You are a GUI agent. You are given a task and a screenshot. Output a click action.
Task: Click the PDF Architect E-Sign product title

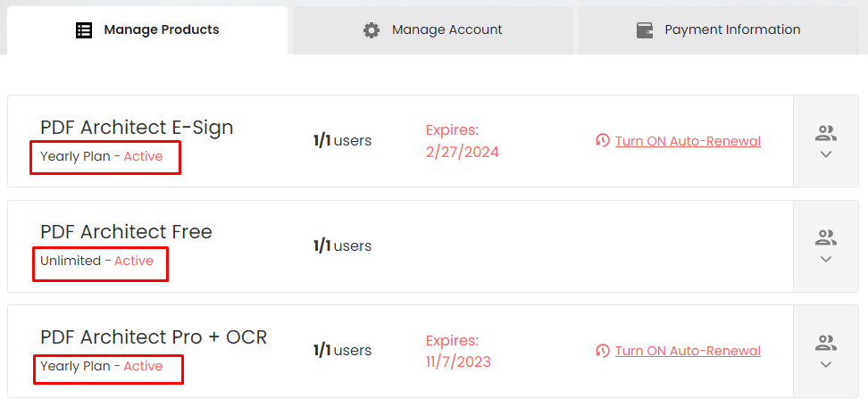coord(137,128)
